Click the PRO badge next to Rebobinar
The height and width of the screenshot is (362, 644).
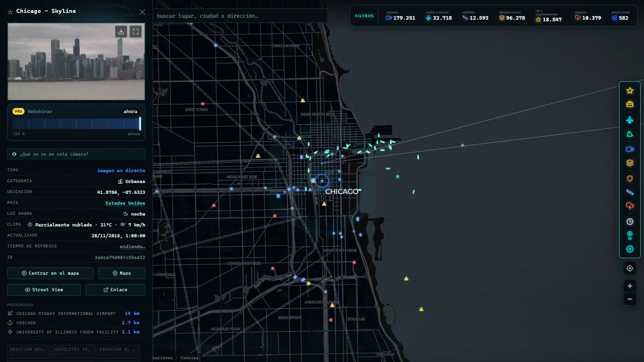pos(19,111)
